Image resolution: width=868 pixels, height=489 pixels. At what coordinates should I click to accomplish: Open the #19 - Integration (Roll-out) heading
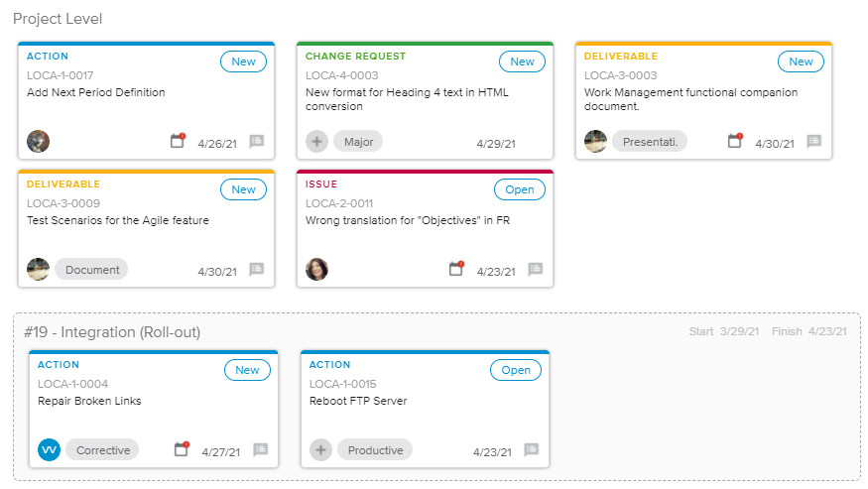(x=112, y=332)
